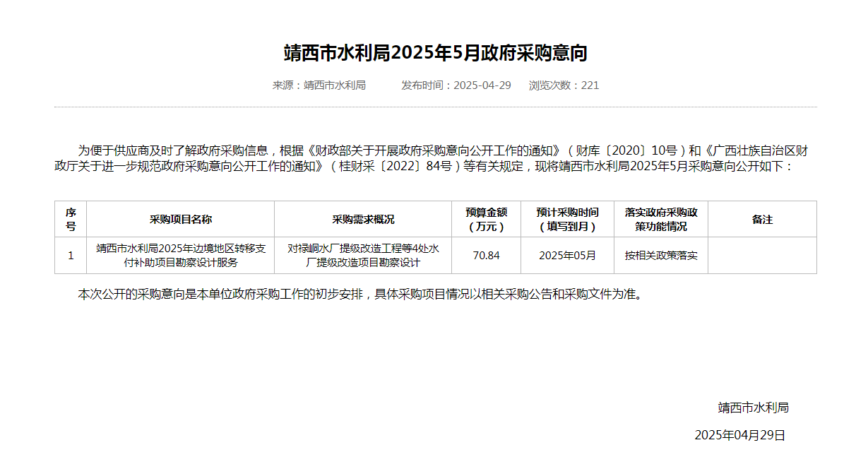Click the 落实政府采购政策功能情况 header

661,219
